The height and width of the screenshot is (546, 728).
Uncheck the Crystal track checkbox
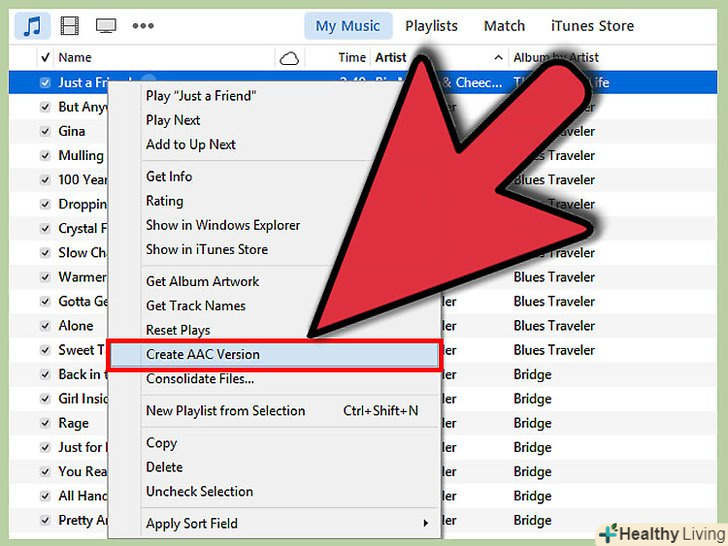click(x=45, y=228)
